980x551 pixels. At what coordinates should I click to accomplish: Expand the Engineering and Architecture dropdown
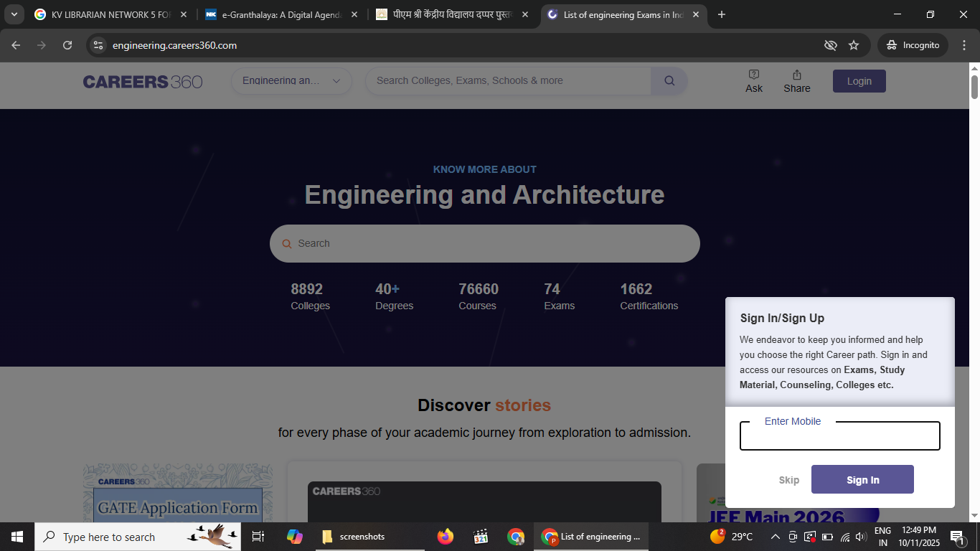tap(291, 81)
